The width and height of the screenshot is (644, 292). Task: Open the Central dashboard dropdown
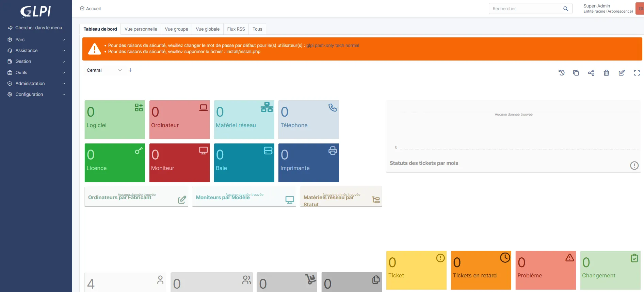coord(104,70)
